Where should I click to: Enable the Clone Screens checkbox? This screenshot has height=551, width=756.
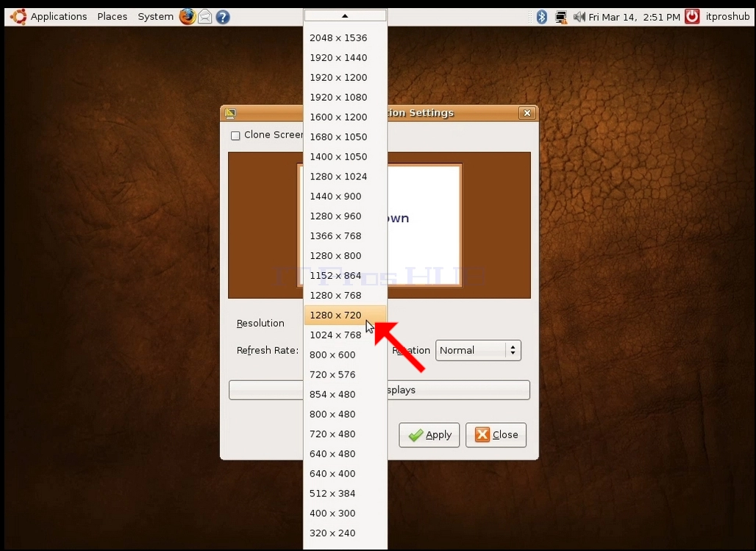pos(235,135)
